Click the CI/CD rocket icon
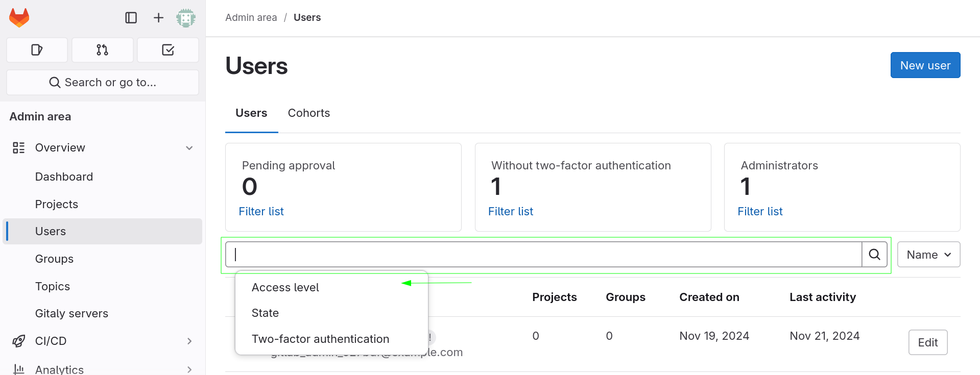Viewport: 980px width, 375px height. tap(19, 341)
